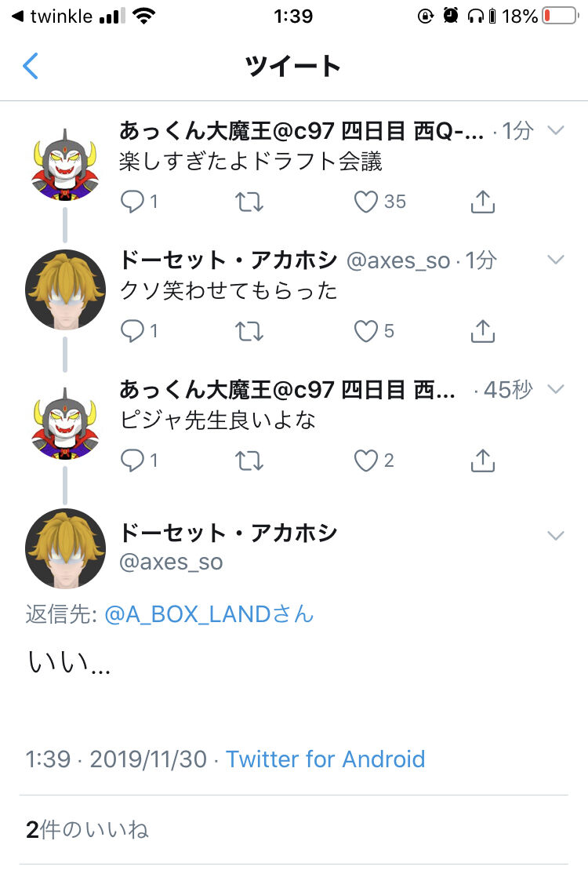Retweet the ピジャ先生良いよな tweet
The height and width of the screenshot is (870, 588).
click(249, 460)
